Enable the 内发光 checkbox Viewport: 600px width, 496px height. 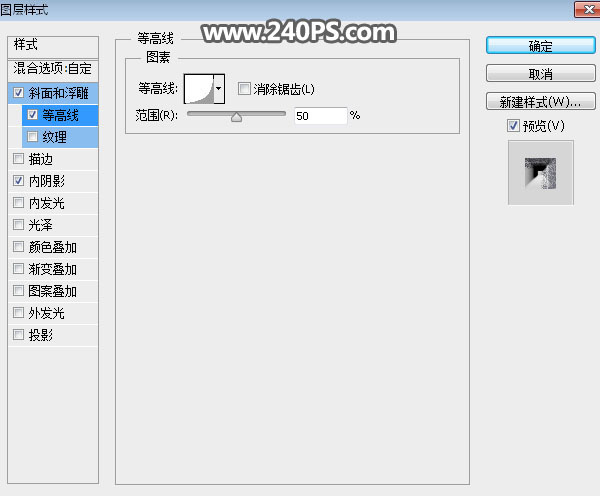click(18, 202)
